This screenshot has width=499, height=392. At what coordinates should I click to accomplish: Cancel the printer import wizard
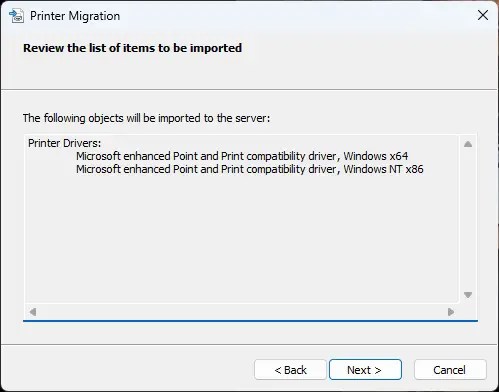pyautogui.click(x=450, y=370)
